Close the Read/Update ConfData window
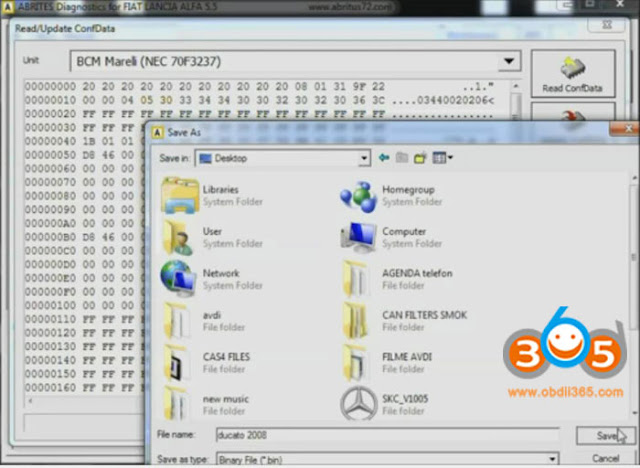Image resolution: width=640 pixels, height=468 pixels. 606,26
